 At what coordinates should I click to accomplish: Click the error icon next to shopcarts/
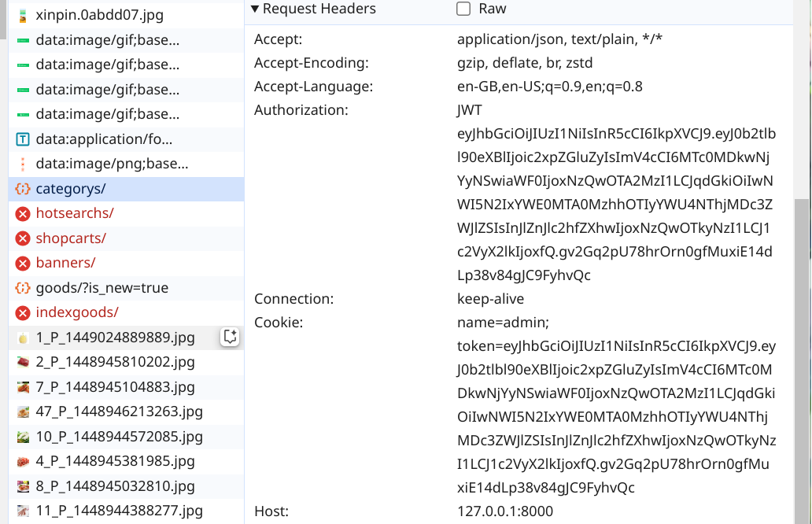[x=23, y=238]
